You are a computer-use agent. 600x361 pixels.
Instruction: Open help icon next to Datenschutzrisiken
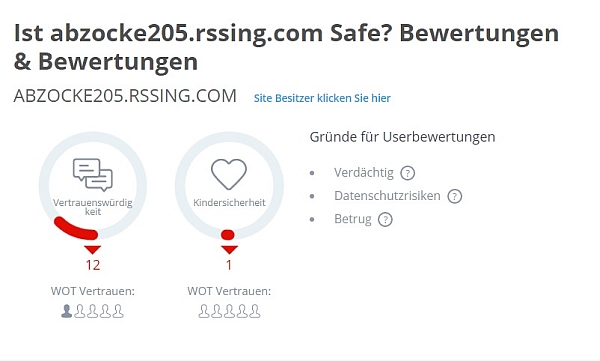click(x=455, y=196)
